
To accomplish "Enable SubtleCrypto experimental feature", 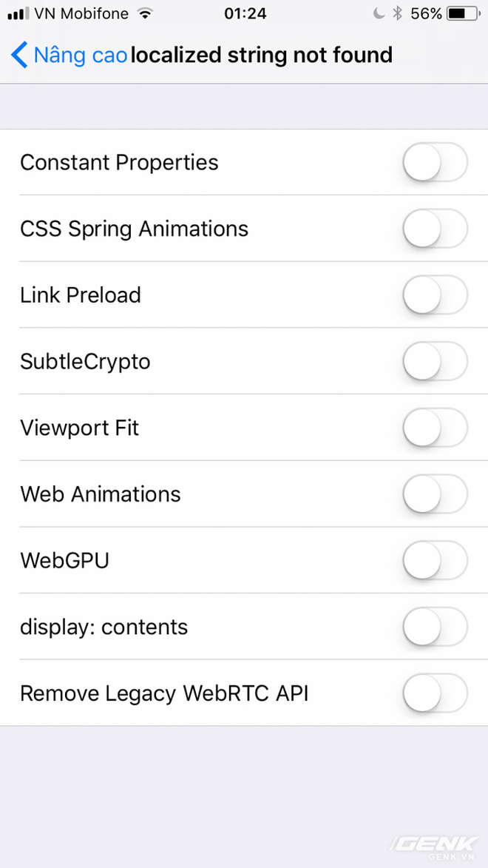I will click(x=435, y=362).
